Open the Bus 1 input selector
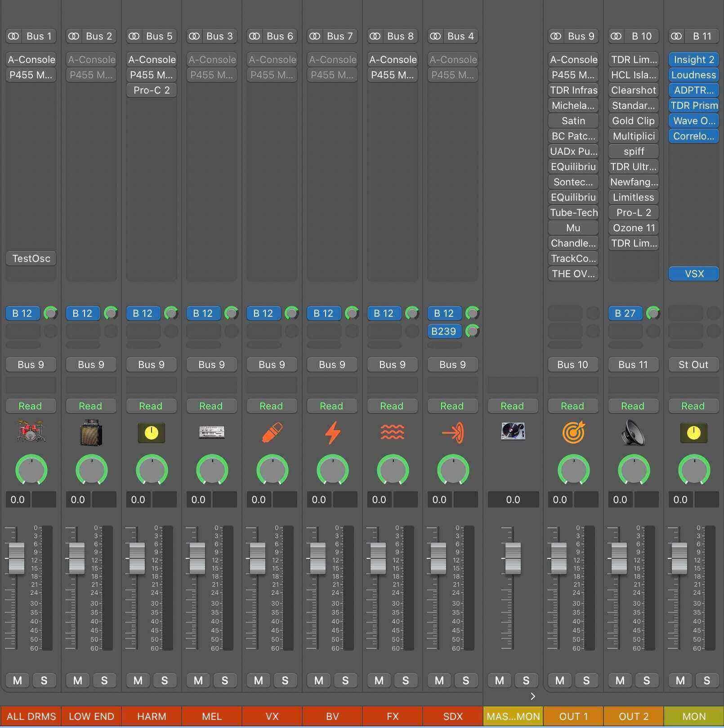This screenshot has width=724, height=728. 39,36
